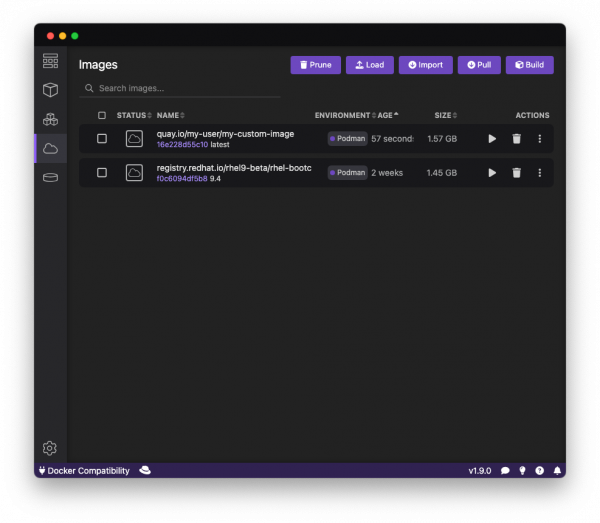This screenshot has width=600, height=523.
Task: Click the Load button
Action: tap(370, 65)
